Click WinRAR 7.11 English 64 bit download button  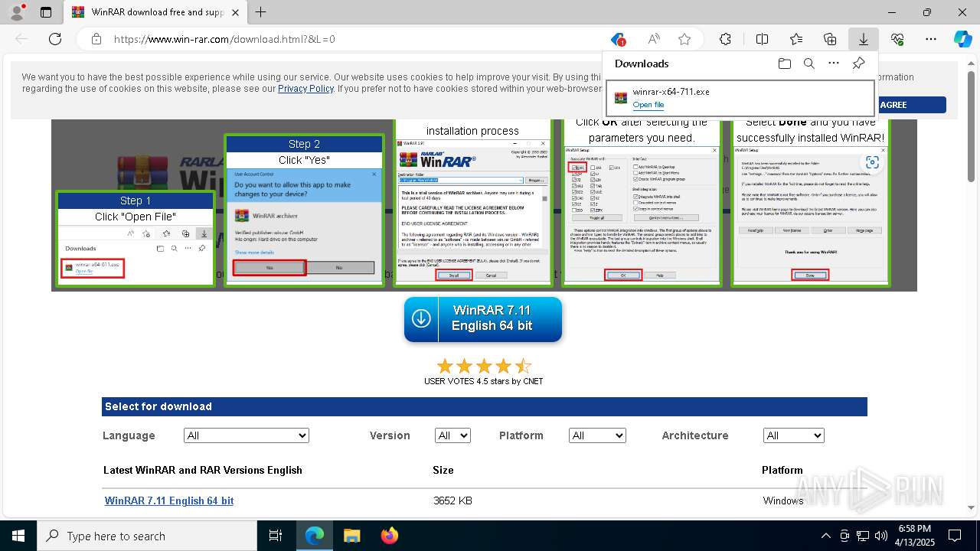click(483, 319)
